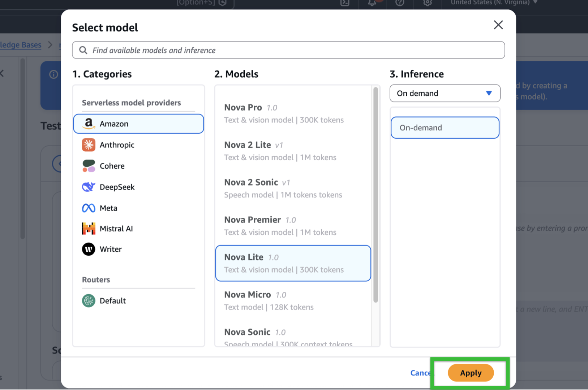This screenshot has width=588, height=390.
Task: Pick the Writer provider icon
Action: point(89,249)
